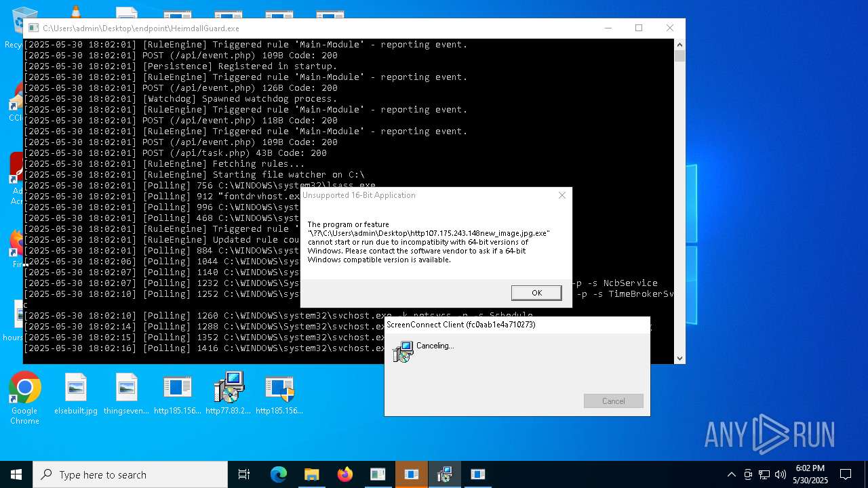
Task: Close the Unsupported 16-Bit Application dialog
Action: [561, 195]
